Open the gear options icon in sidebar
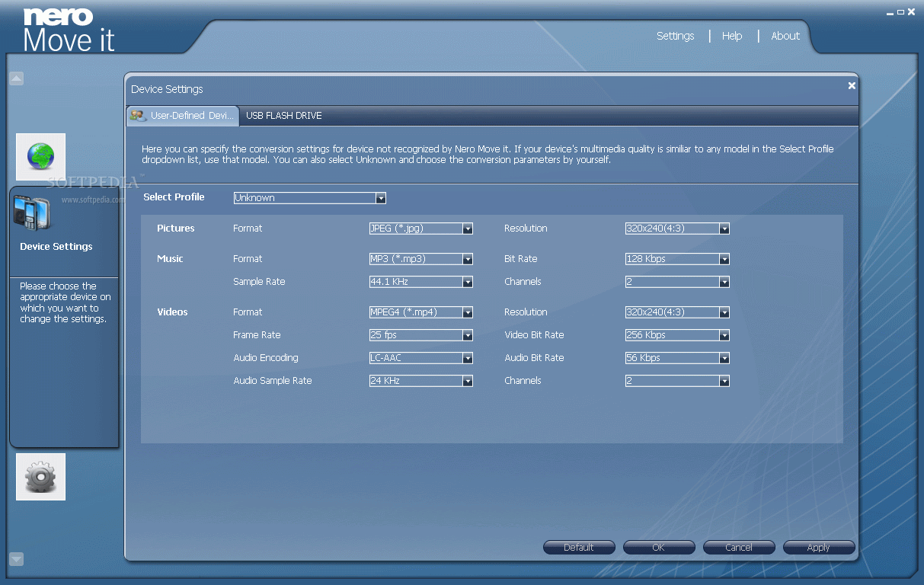Screen dimensions: 924x585 (x=40, y=477)
